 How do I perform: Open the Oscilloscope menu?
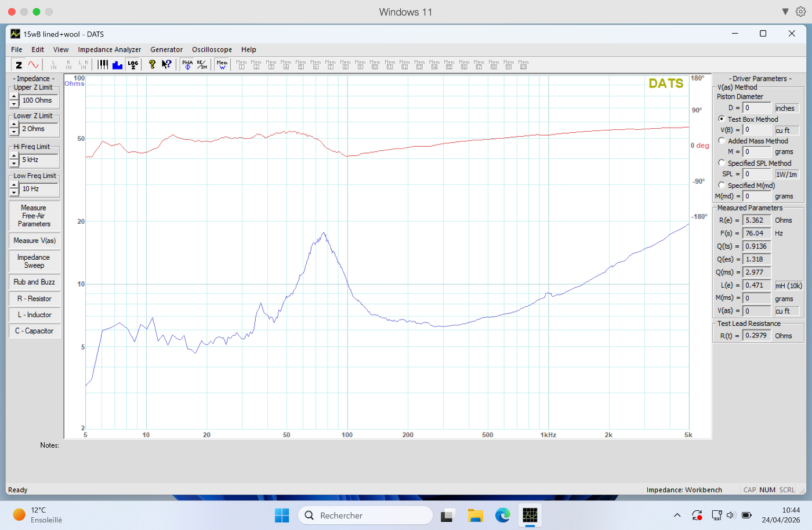click(212, 50)
